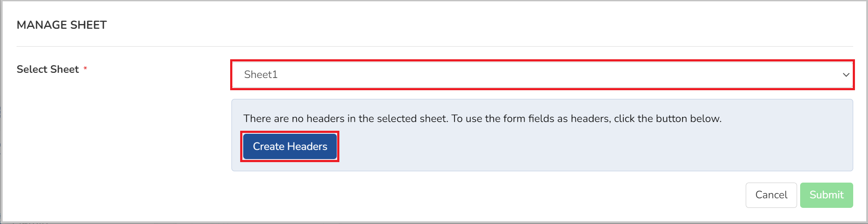Submit the Manage Sheet form
This screenshot has height=224, width=868.
[x=826, y=195]
